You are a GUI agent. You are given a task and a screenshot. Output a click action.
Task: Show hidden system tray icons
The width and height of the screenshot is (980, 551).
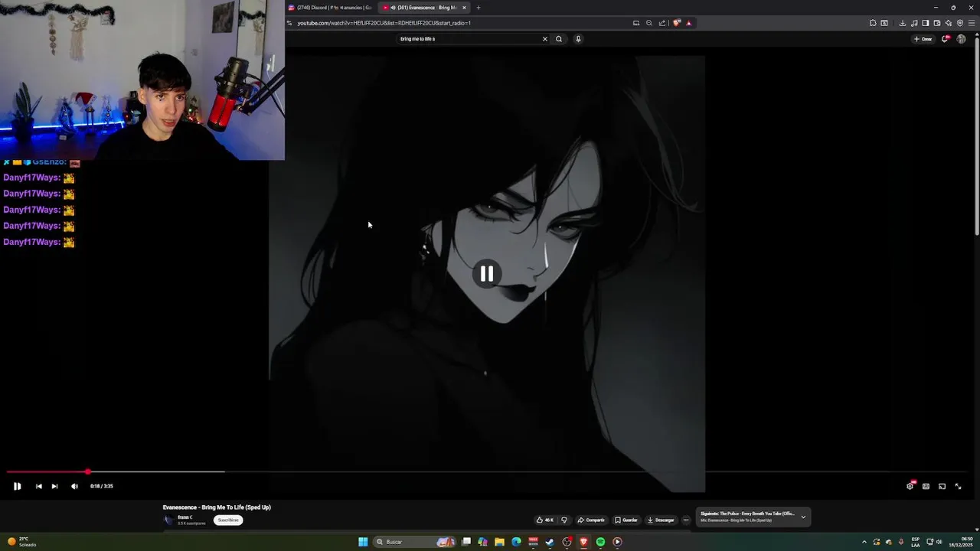[x=864, y=542]
